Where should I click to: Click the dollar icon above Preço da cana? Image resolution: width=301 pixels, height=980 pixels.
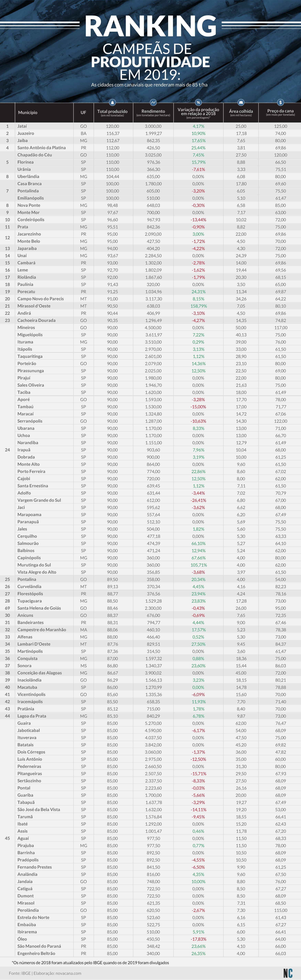click(281, 102)
